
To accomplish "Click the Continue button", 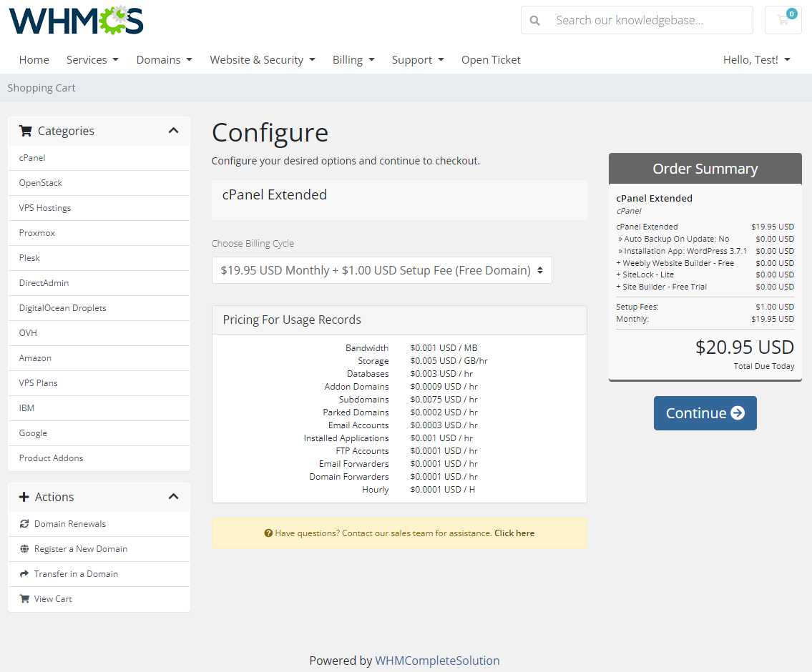I will (705, 412).
